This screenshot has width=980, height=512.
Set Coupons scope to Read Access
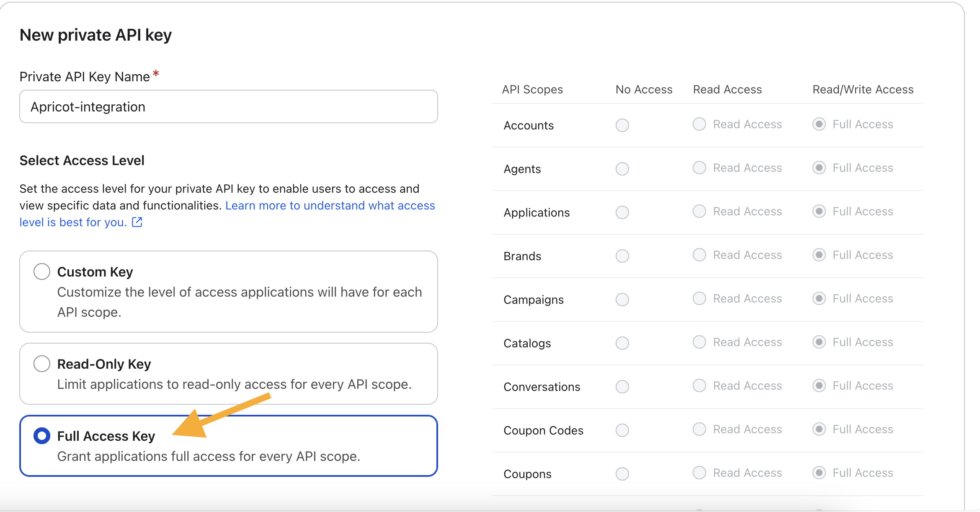coord(699,473)
